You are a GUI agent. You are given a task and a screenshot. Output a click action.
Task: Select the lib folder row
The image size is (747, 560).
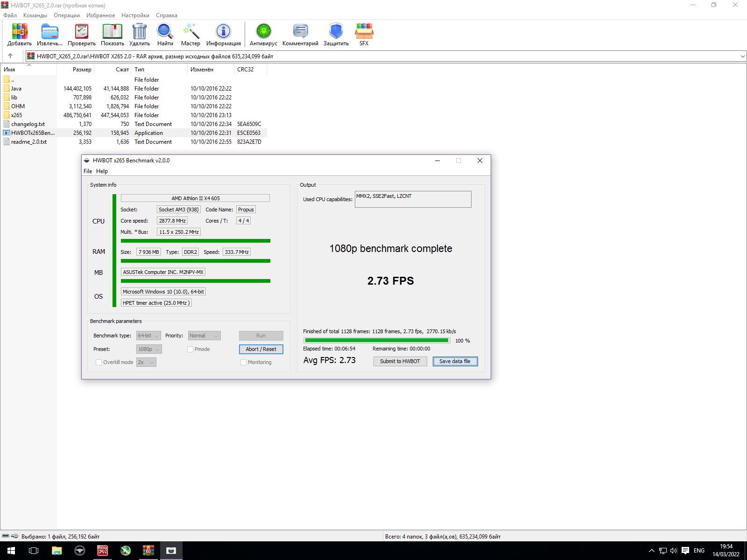134,98
